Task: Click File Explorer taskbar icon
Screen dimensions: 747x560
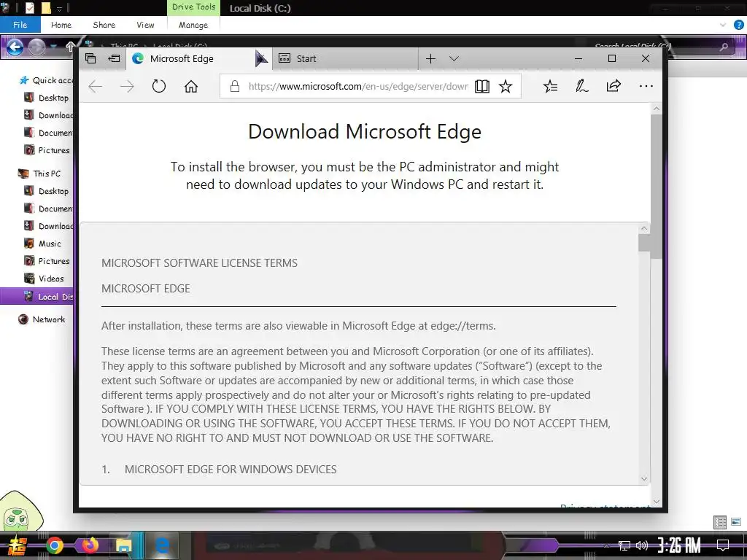Action: [124, 545]
